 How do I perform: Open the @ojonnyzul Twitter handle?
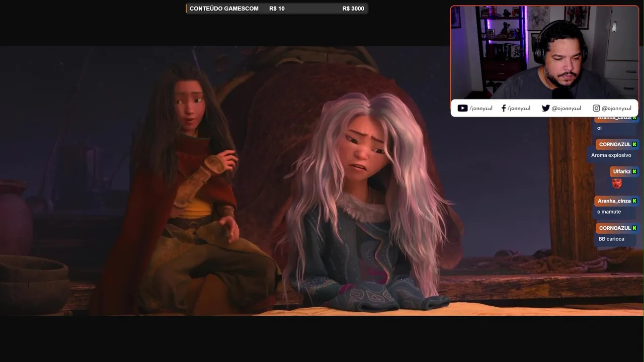point(567,108)
